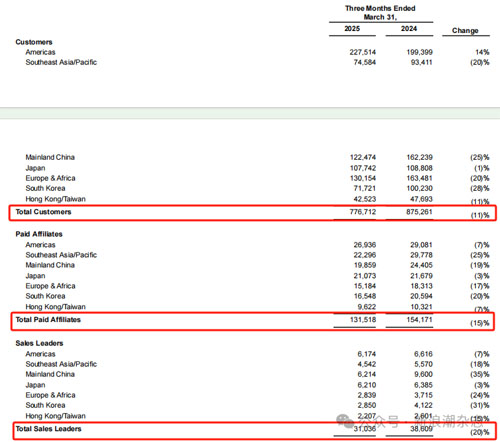
Task: Click the (15)% change value
Action: [x=480, y=323]
